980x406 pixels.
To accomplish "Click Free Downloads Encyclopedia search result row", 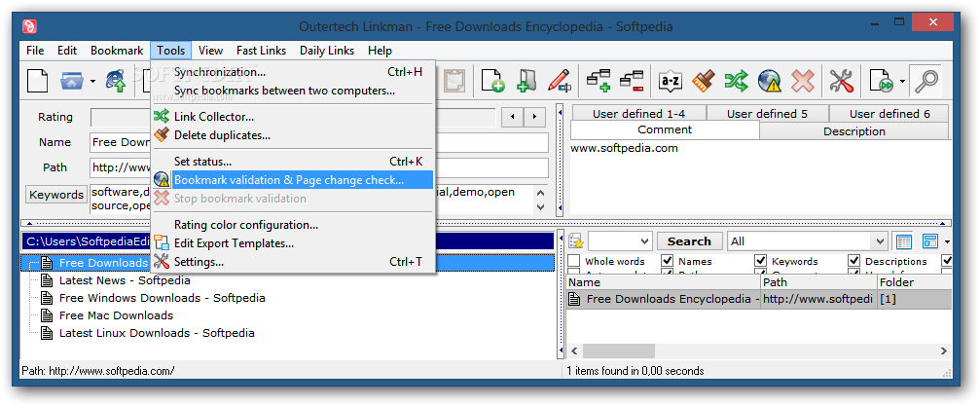I will 759,299.
